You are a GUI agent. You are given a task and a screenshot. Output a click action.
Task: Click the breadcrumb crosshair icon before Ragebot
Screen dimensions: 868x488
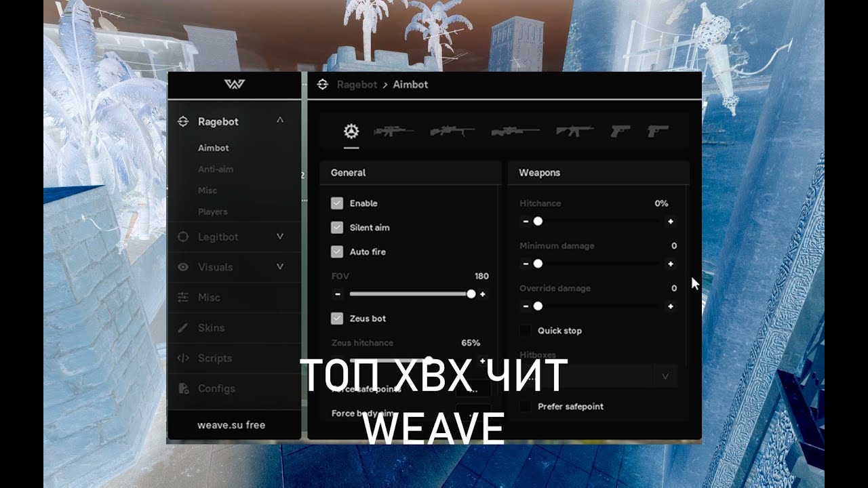coord(323,85)
